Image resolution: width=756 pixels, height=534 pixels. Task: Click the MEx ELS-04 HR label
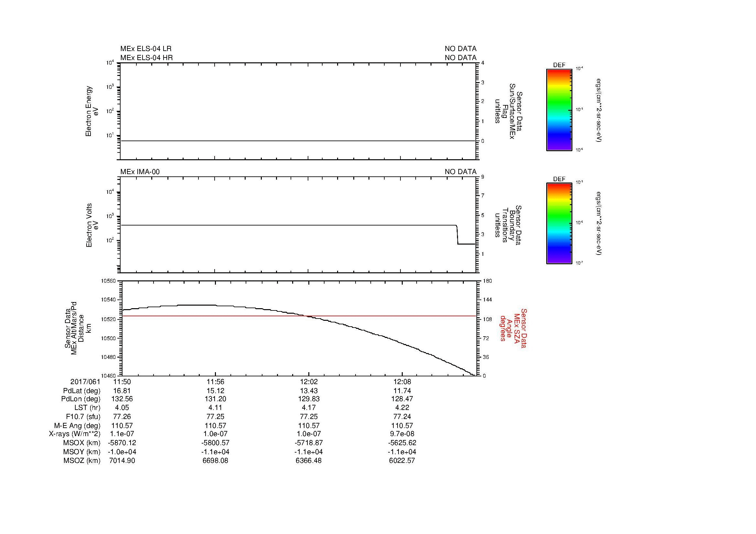click(146, 58)
